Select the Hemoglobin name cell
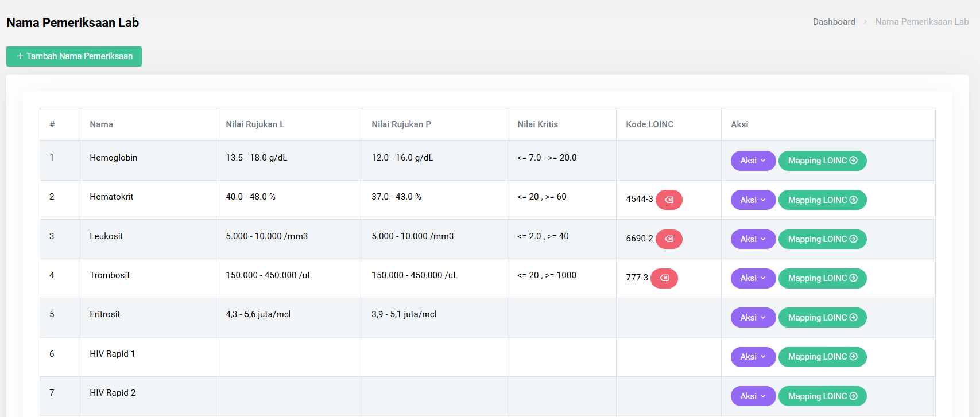980x417 pixels. 148,161
